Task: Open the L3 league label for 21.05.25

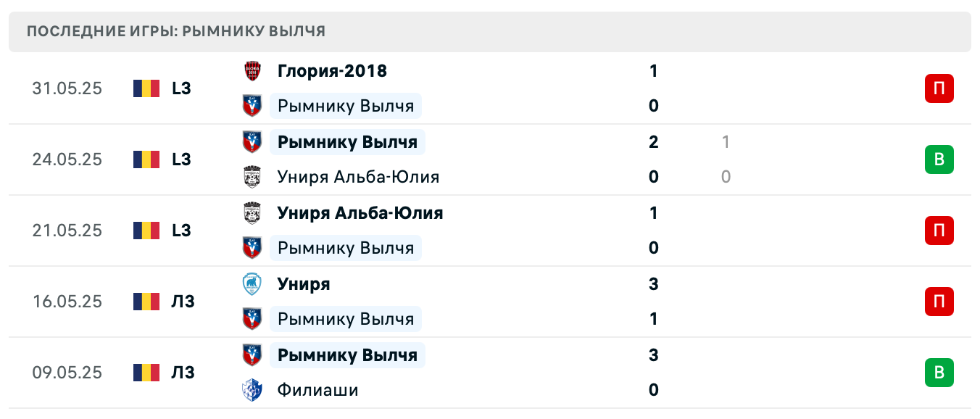Action: point(183,231)
